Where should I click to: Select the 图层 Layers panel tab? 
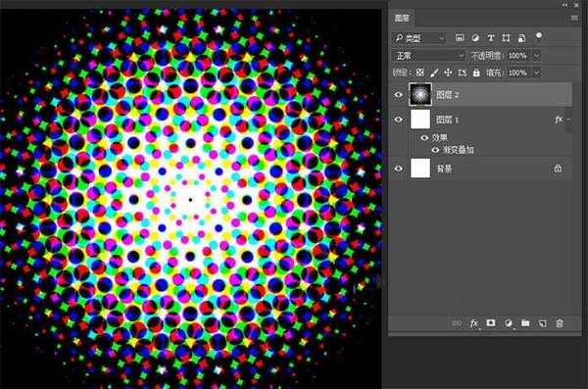(x=403, y=18)
